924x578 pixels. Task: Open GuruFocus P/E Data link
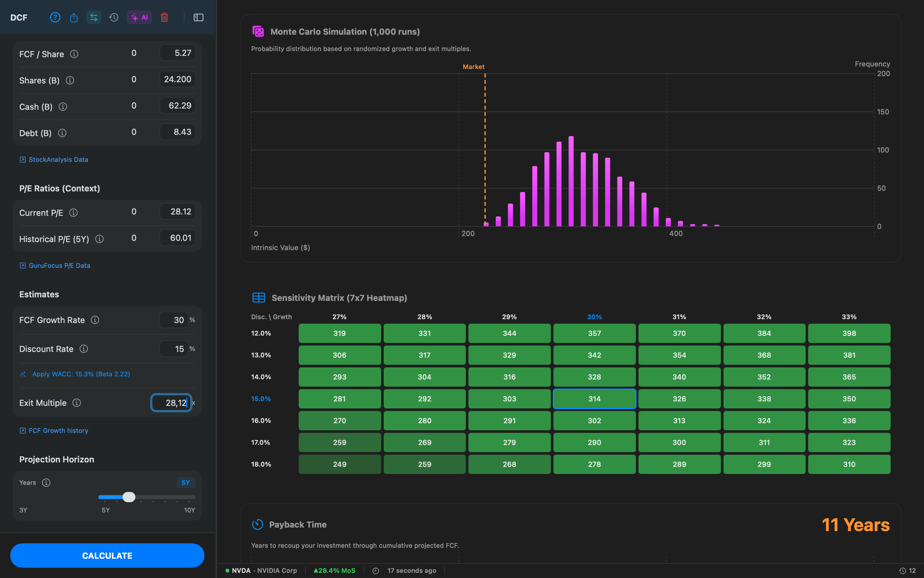pos(55,265)
